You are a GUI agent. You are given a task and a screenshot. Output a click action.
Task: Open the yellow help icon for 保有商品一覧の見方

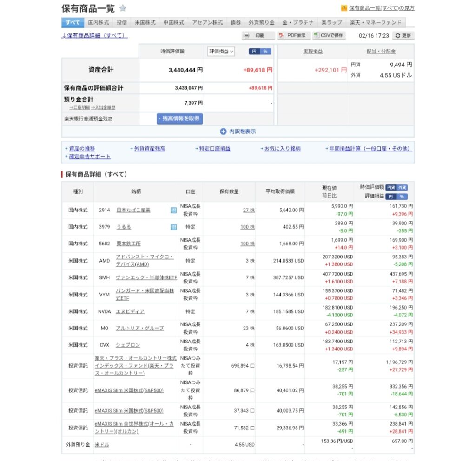coord(344,8)
